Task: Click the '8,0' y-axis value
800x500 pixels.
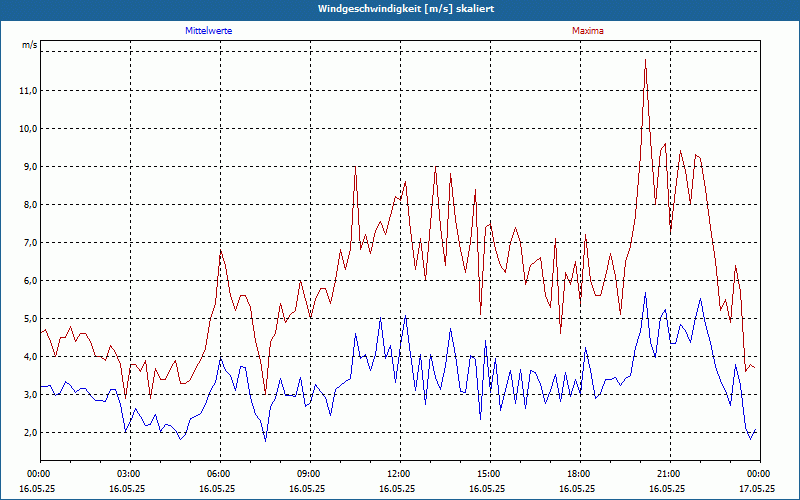Action: coord(31,205)
